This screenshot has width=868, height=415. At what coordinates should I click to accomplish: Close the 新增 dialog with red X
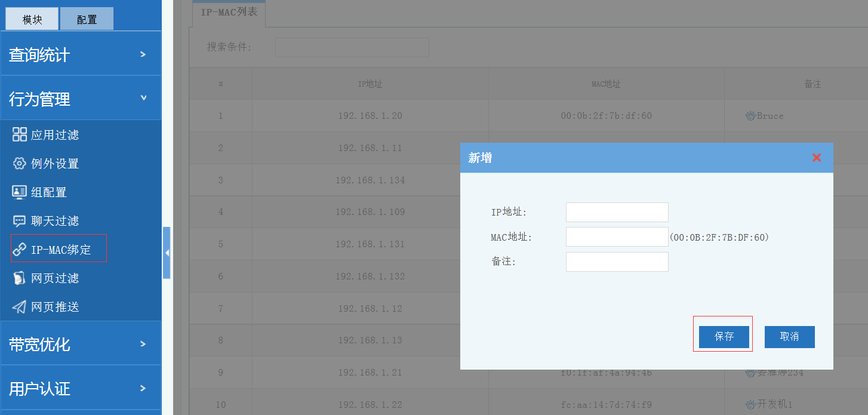816,158
